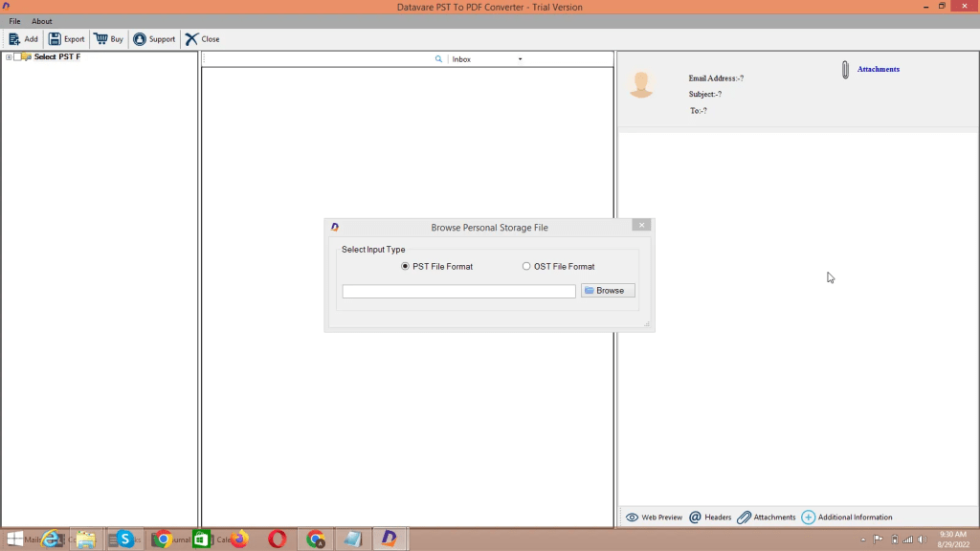The height and width of the screenshot is (551, 980).
Task: Select PST File Format radio button
Action: coord(406,267)
